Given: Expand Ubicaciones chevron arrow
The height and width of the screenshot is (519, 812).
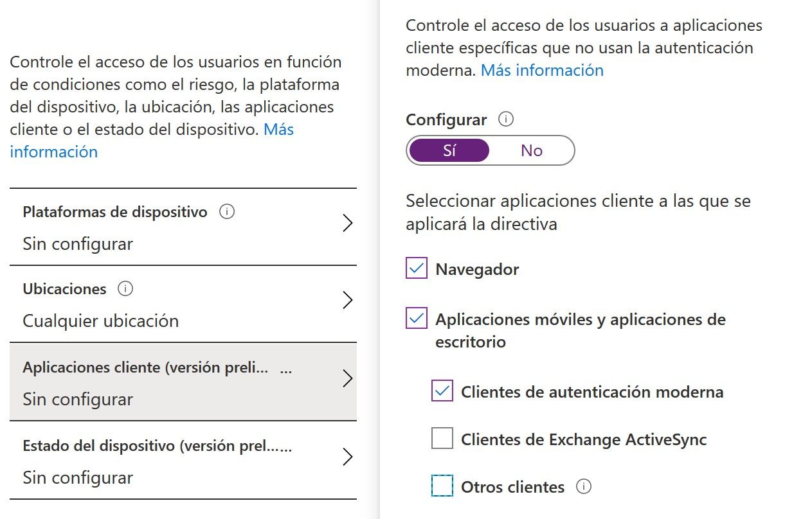Looking at the screenshot, I should [348, 301].
